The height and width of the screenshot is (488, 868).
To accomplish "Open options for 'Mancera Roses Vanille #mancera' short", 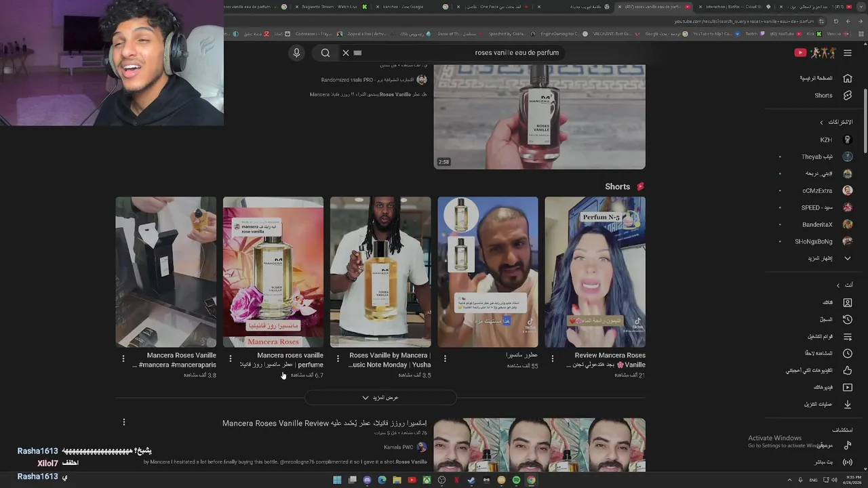I will pyautogui.click(x=123, y=359).
